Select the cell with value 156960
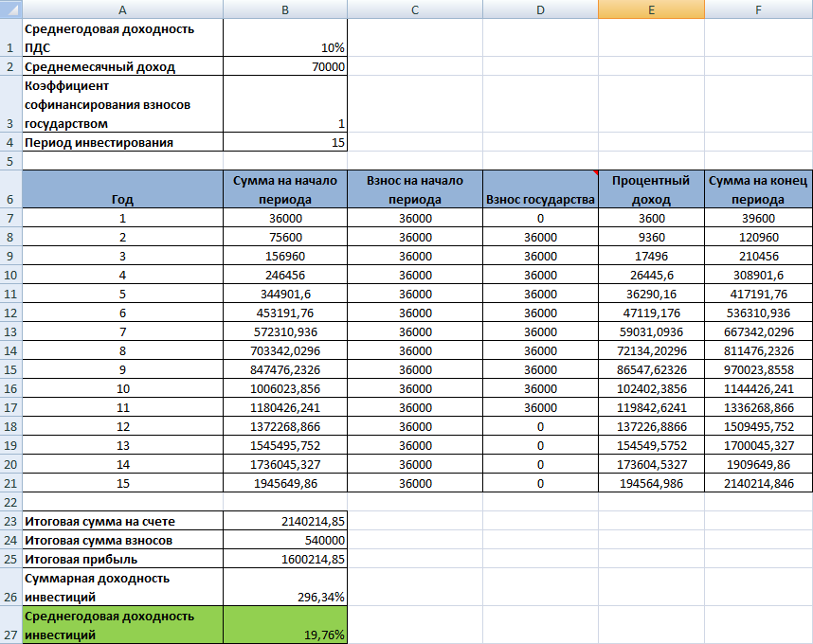 click(x=285, y=256)
